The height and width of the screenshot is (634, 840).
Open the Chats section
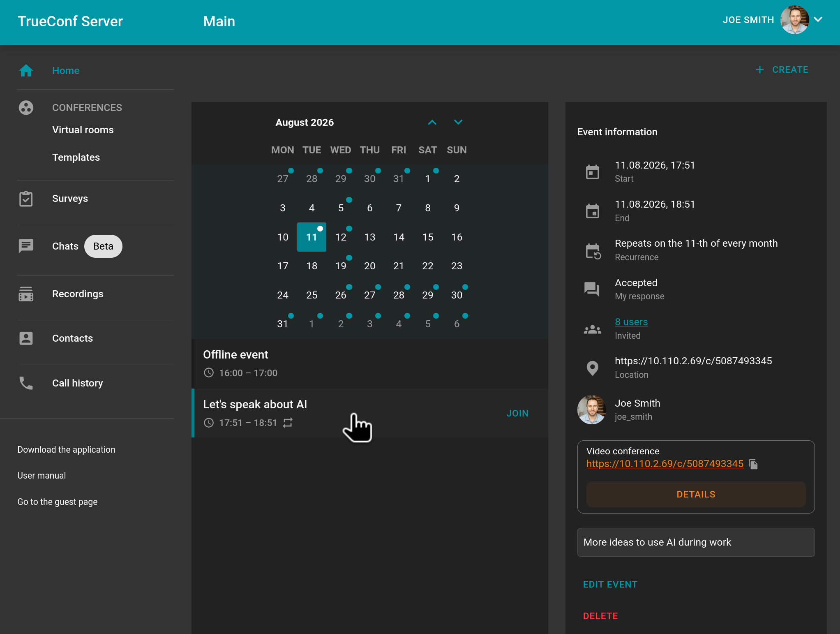pyautogui.click(x=65, y=246)
